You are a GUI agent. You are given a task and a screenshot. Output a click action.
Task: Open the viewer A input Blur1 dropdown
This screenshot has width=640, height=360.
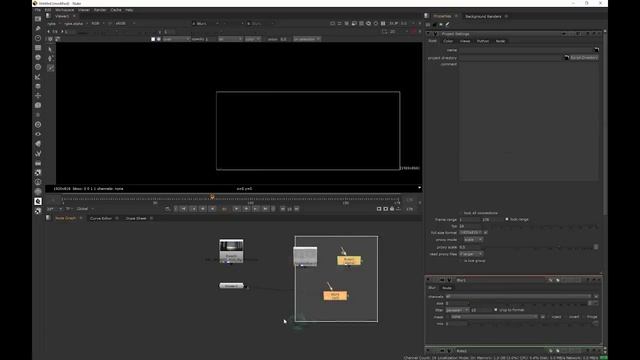click(x=205, y=24)
